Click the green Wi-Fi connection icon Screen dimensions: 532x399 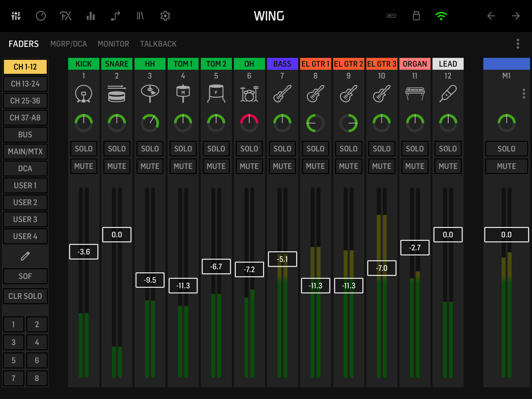441,16
